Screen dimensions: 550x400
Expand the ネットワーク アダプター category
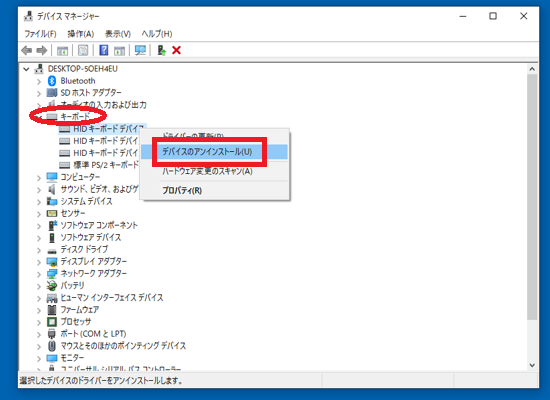coord(39,274)
